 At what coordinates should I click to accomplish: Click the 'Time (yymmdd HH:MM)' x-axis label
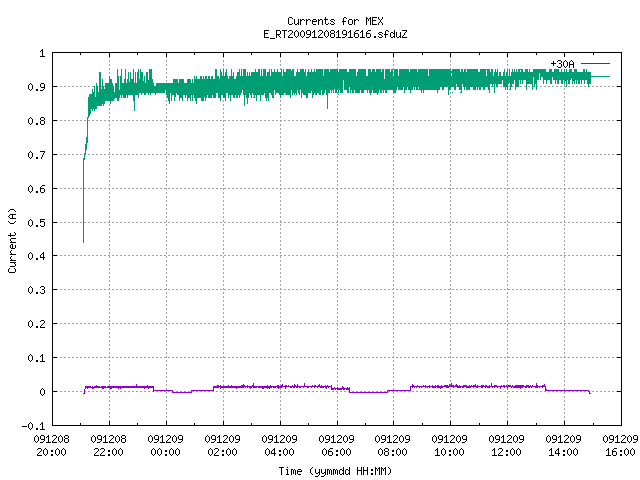(335, 471)
